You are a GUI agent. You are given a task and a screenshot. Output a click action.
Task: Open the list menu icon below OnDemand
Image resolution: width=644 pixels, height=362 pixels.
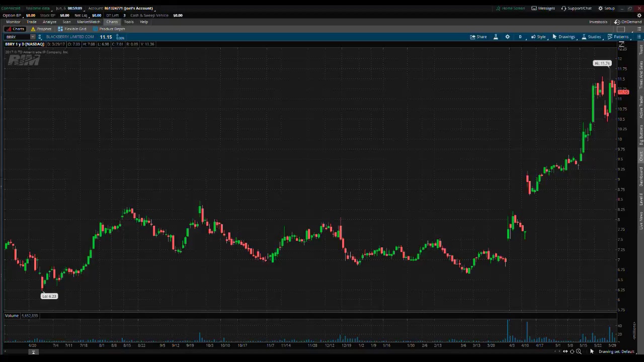point(639,29)
